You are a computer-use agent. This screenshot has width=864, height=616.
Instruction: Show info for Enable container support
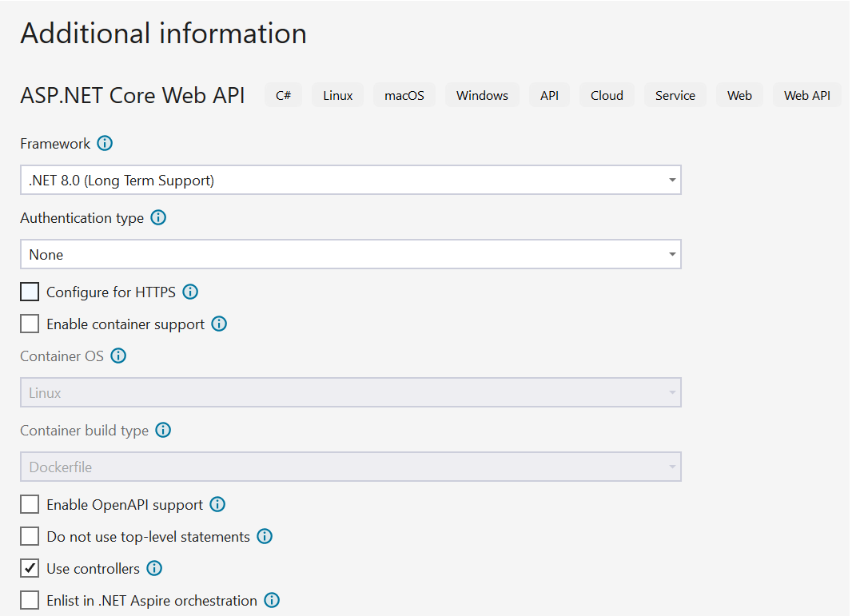coord(219,324)
